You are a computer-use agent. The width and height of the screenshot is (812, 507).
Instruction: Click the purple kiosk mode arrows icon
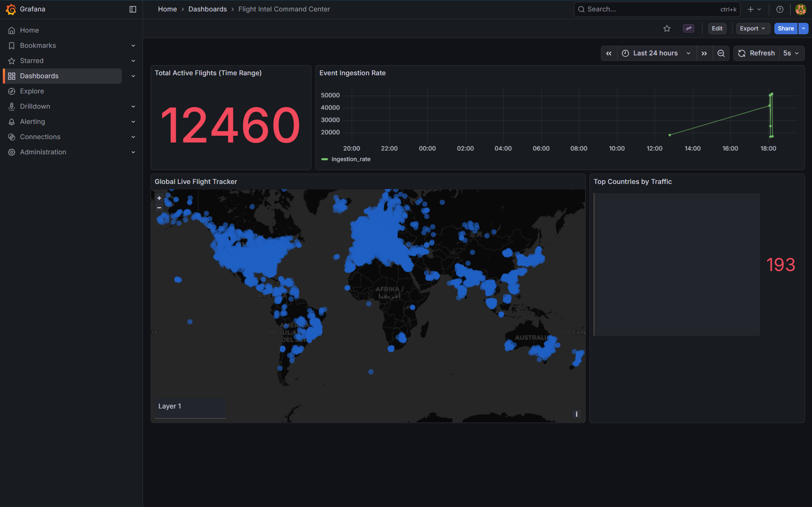pos(689,28)
